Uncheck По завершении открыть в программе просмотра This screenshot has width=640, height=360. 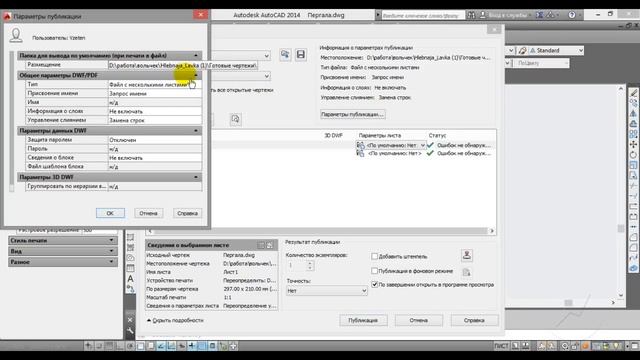coord(374,284)
